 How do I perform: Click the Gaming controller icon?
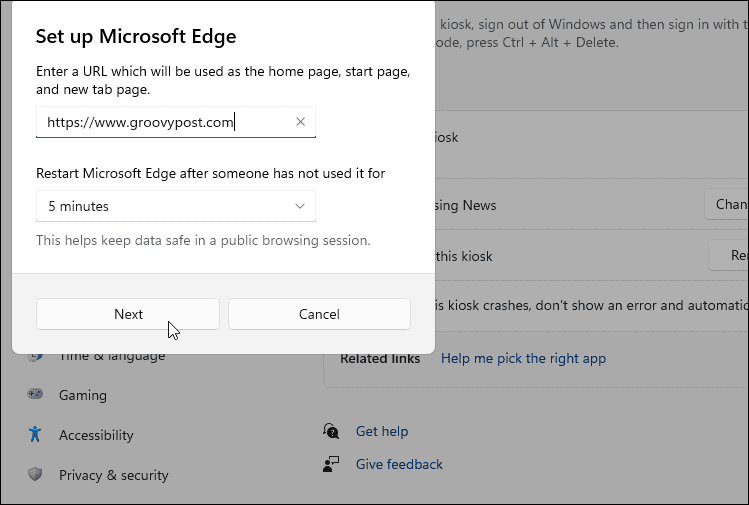click(36, 394)
